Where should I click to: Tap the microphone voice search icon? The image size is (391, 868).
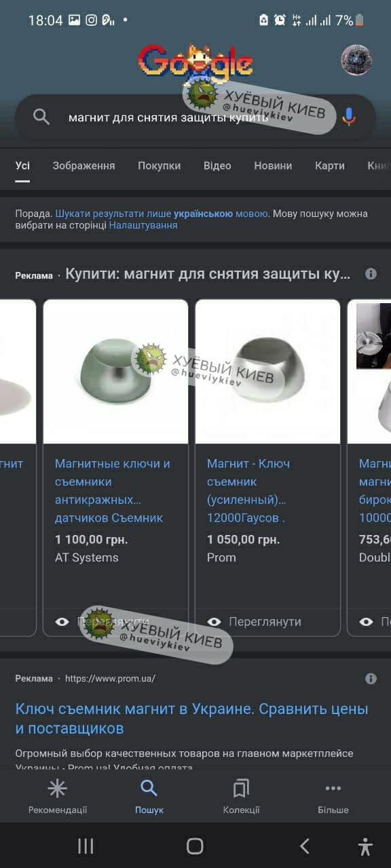pyautogui.click(x=349, y=117)
